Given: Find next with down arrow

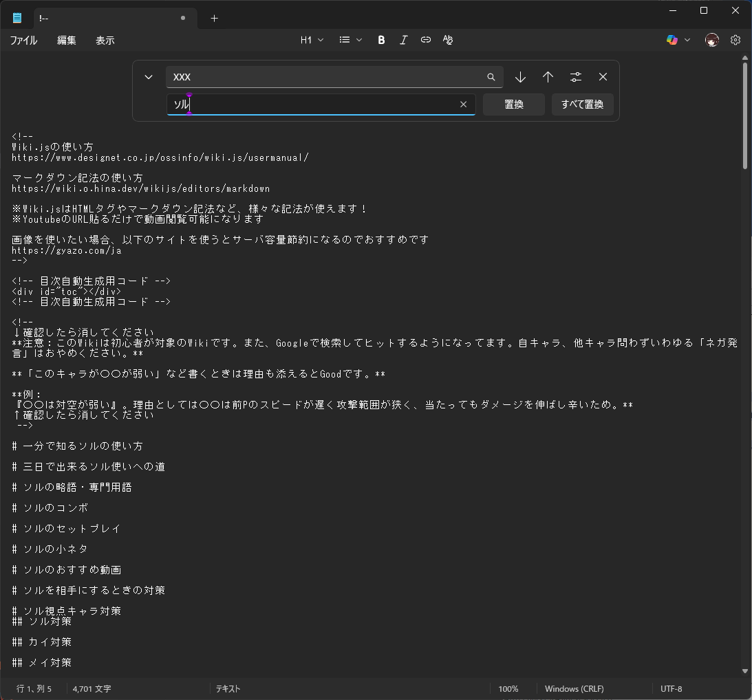Looking at the screenshot, I should point(520,77).
